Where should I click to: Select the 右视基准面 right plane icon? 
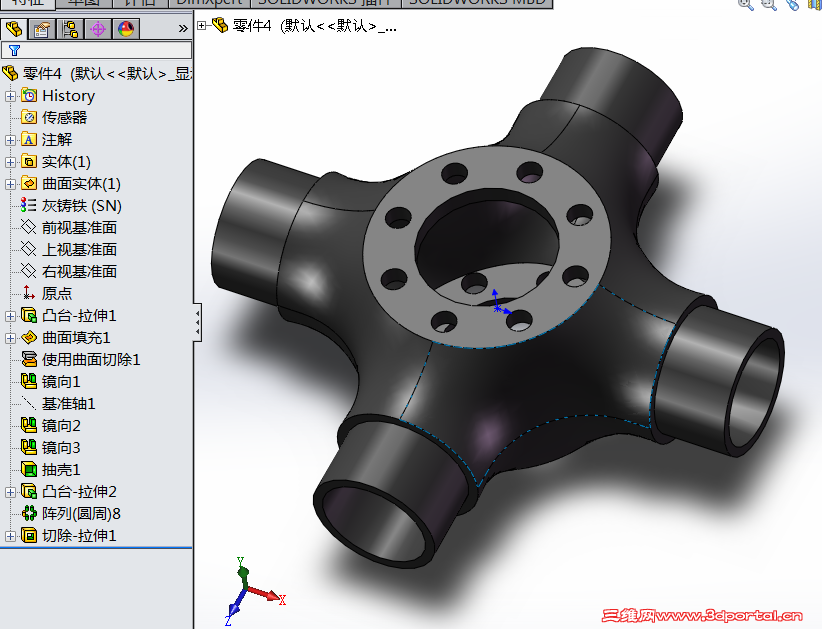pos(28,271)
